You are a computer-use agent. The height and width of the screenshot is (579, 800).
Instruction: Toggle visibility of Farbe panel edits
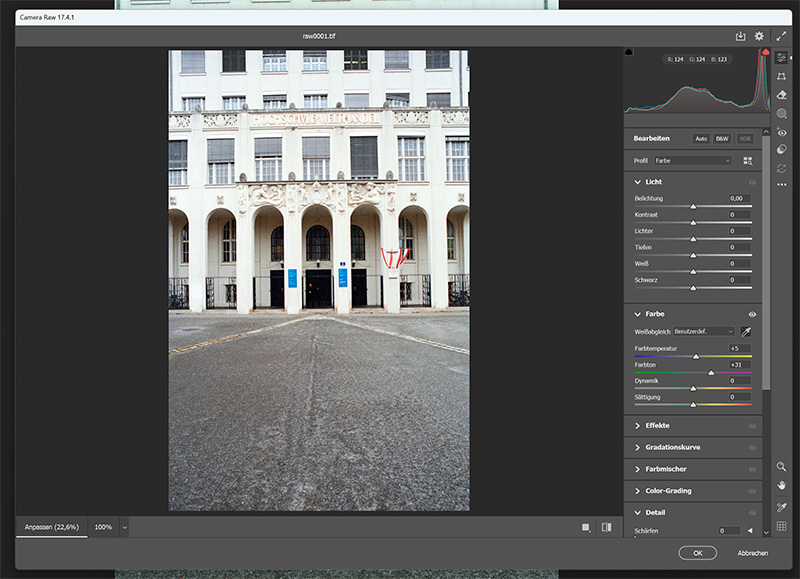(x=752, y=314)
